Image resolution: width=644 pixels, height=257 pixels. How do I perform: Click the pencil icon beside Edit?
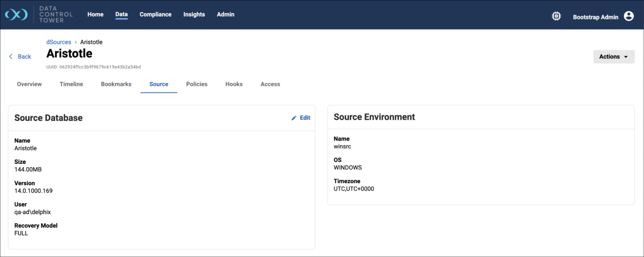pyautogui.click(x=294, y=118)
